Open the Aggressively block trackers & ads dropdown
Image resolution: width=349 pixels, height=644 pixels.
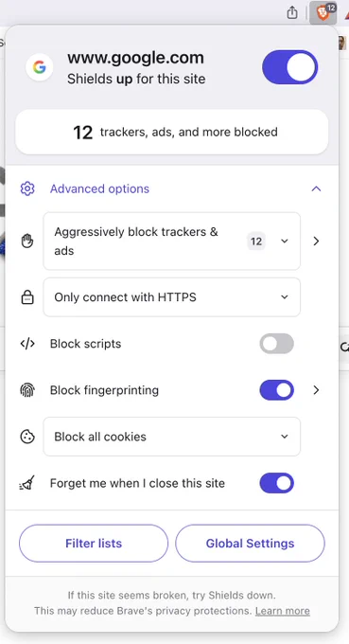[171, 241]
